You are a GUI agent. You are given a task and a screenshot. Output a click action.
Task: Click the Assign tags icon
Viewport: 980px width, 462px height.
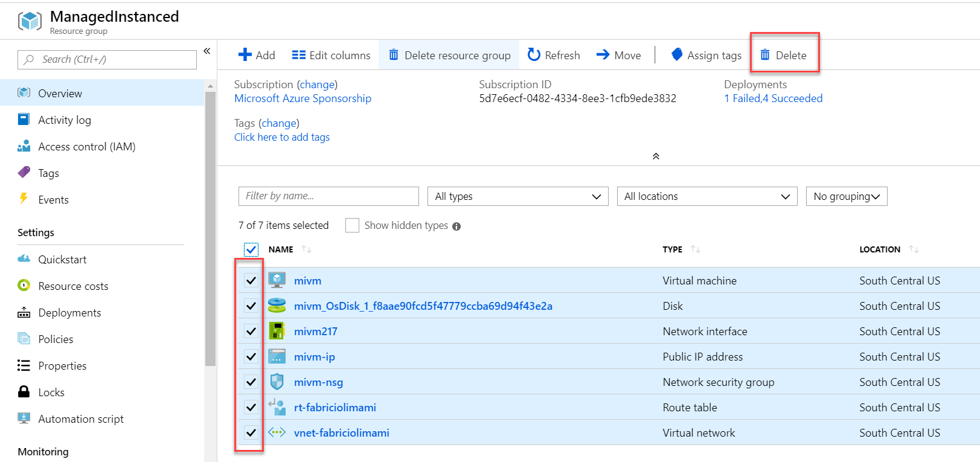[x=677, y=55]
